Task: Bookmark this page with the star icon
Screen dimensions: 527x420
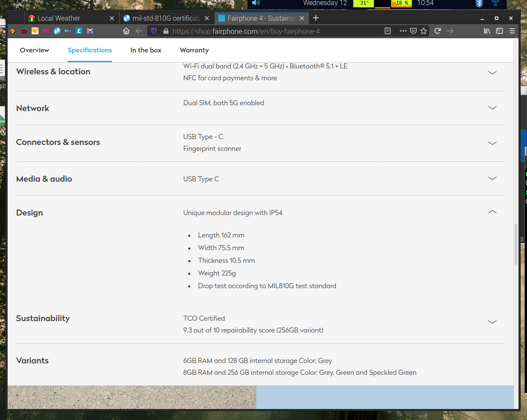Action: pos(424,31)
